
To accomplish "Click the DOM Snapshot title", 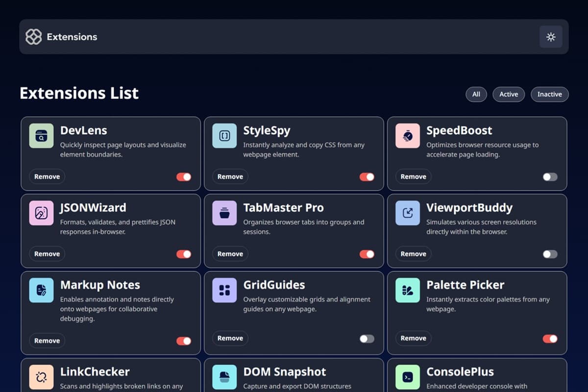I will coord(285,372).
